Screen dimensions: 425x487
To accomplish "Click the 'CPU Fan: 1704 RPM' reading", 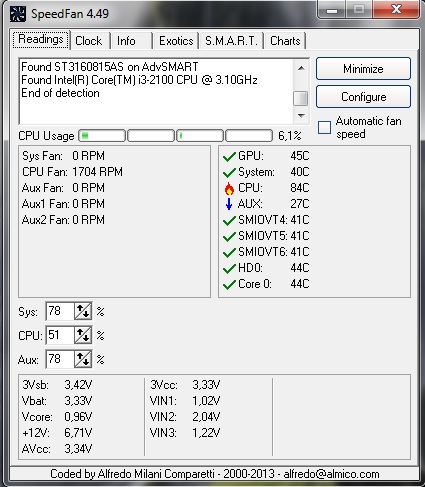I will 72,172.
